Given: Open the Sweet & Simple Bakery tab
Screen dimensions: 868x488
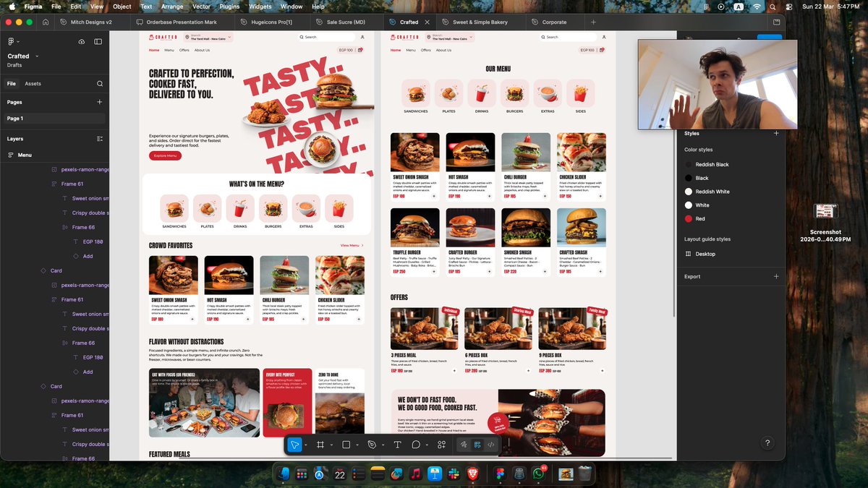Looking at the screenshot, I should point(480,22).
